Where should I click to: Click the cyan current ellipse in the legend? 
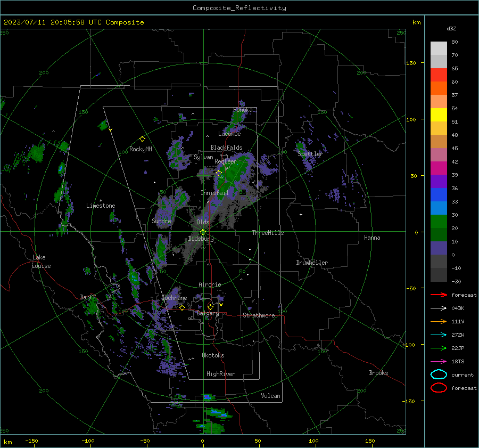[439, 374]
